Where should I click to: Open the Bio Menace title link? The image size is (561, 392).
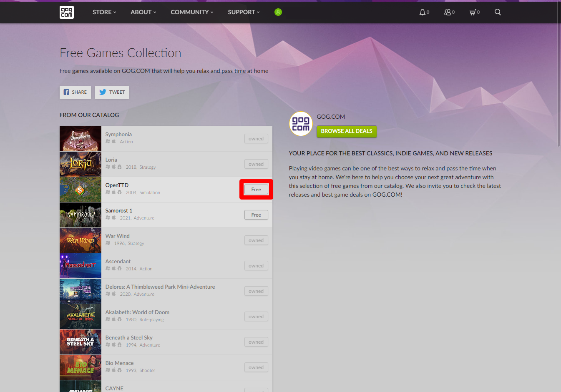coord(119,363)
